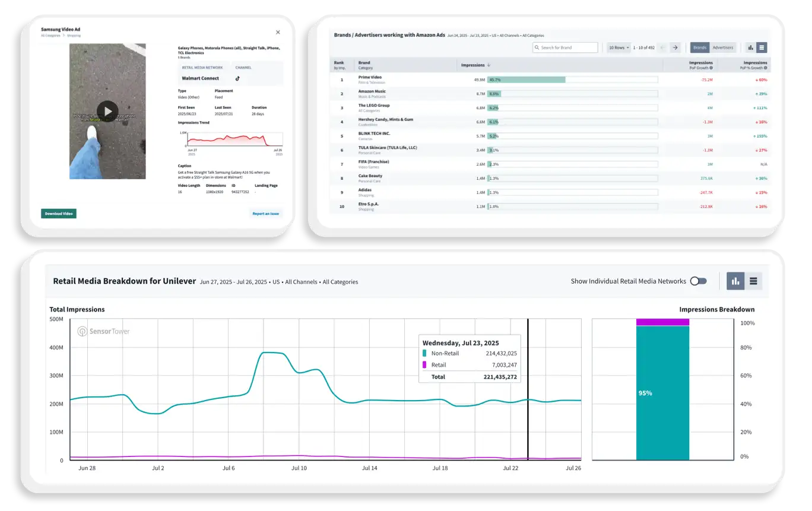Switch to the Brands tab
The image size is (812, 511).
700,47
